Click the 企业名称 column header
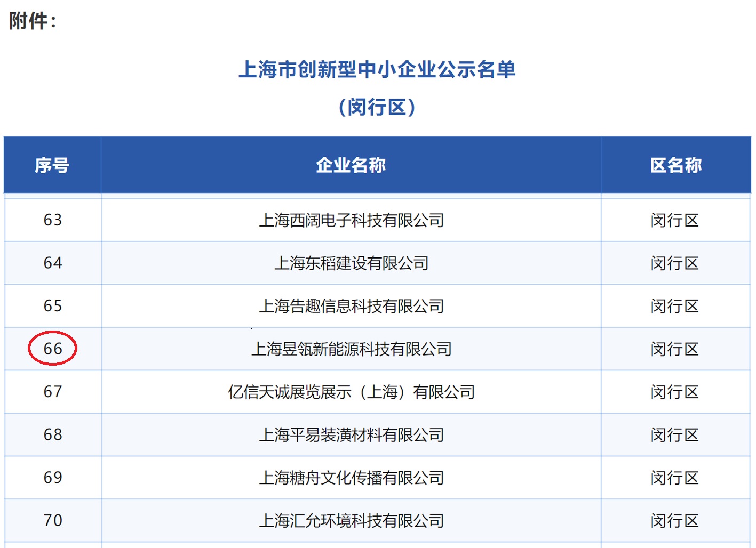This screenshot has width=756, height=548. pos(352,165)
